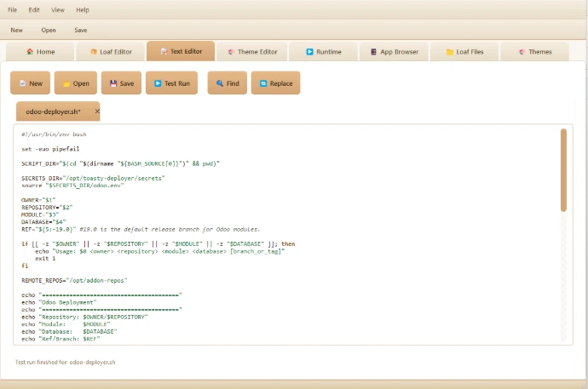Click the shebang line '#!/usr/bin/env bash'
This screenshot has height=389, width=588.
(x=54, y=134)
